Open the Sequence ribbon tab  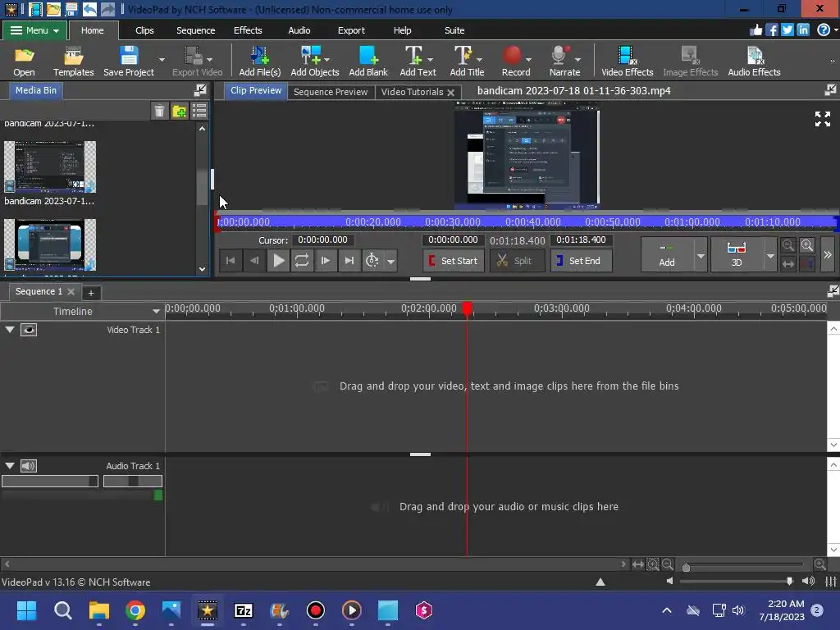coord(195,30)
